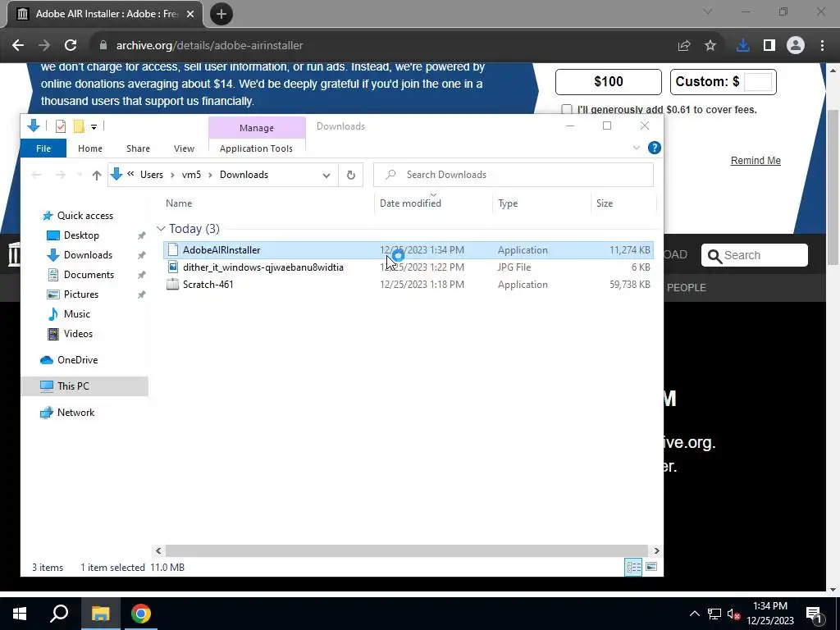Open Windows taskbar search

pyautogui.click(x=59, y=614)
